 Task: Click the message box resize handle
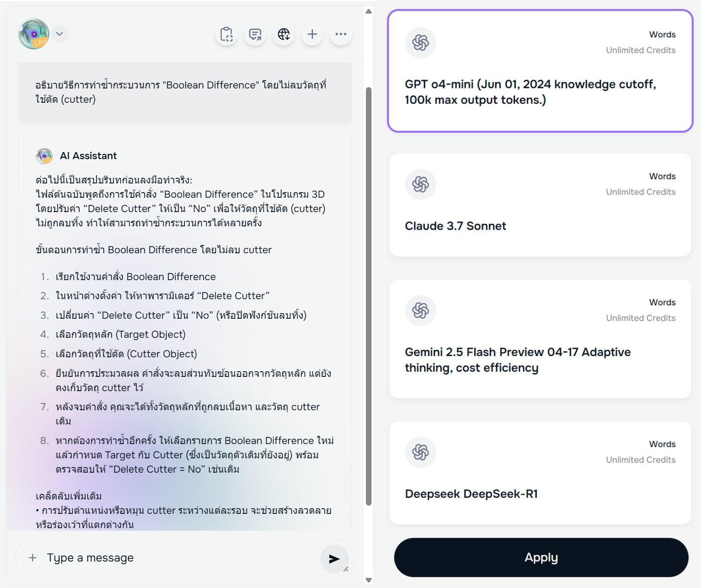[346, 569]
